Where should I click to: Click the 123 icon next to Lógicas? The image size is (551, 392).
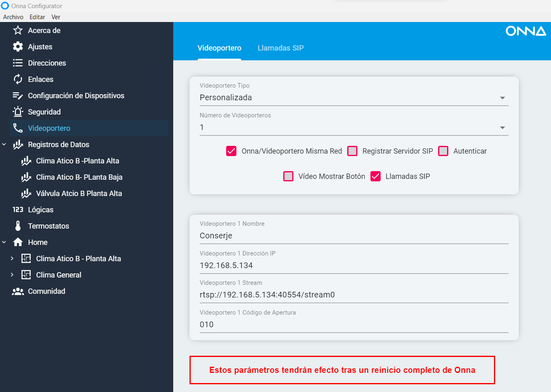(18, 210)
